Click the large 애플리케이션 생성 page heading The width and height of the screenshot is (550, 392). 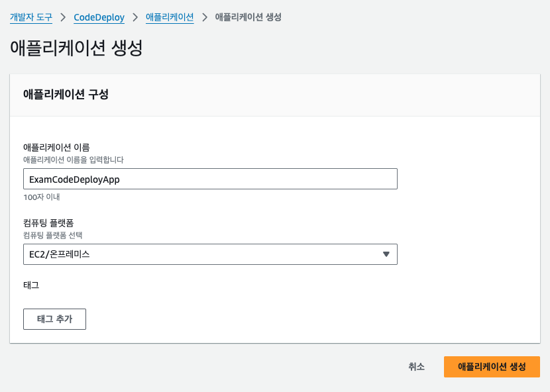click(x=76, y=48)
